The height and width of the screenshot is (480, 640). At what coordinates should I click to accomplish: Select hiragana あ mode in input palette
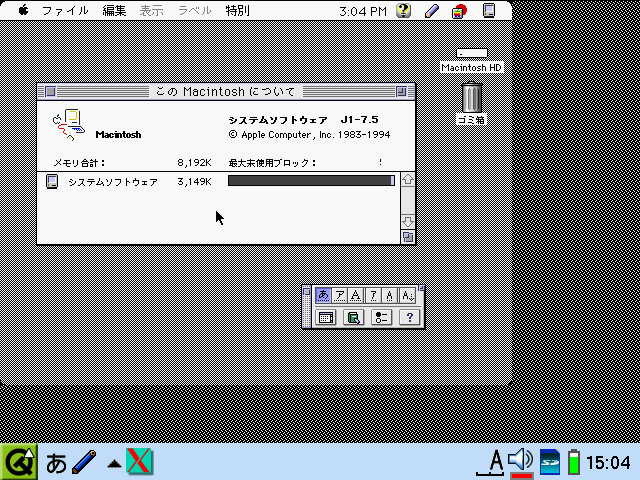click(323, 295)
